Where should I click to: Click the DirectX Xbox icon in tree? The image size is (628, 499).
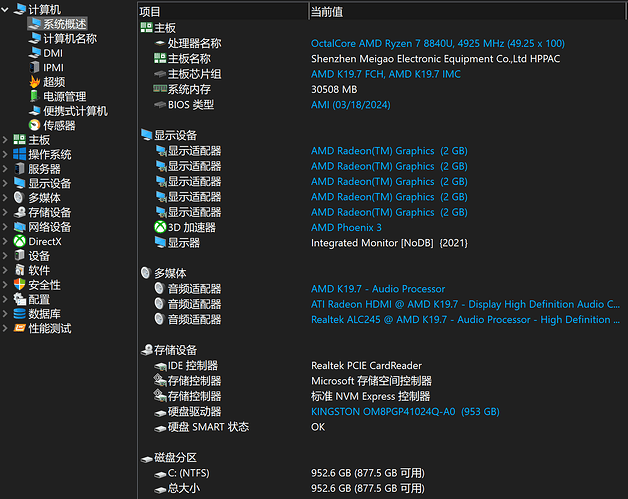(x=20, y=241)
